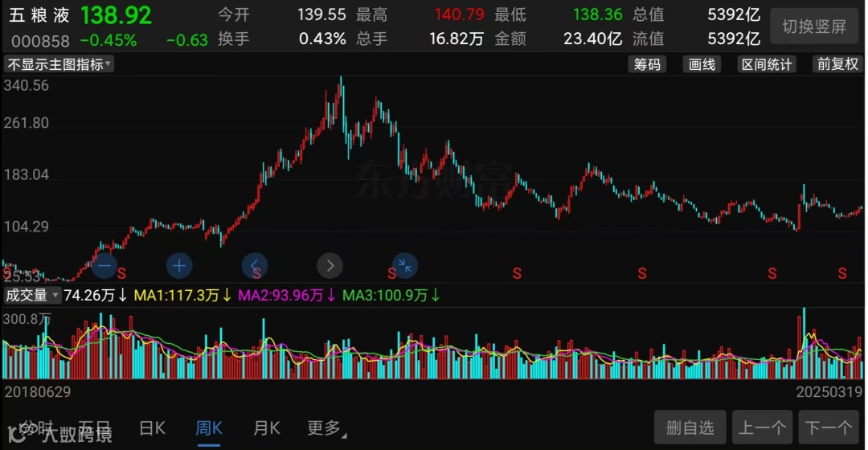
Task: Click the rightmost red S marker
Action: click(842, 273)
